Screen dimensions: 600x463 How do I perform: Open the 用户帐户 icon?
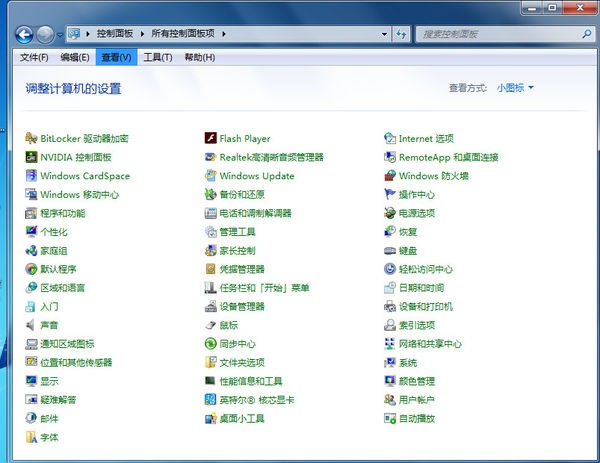click(390, 399)
